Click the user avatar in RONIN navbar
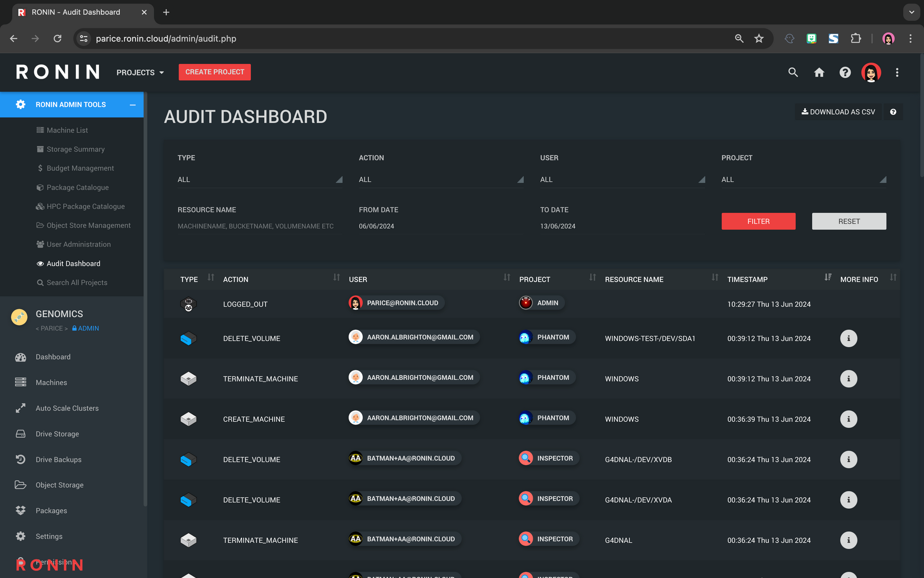 coord(871,72)
